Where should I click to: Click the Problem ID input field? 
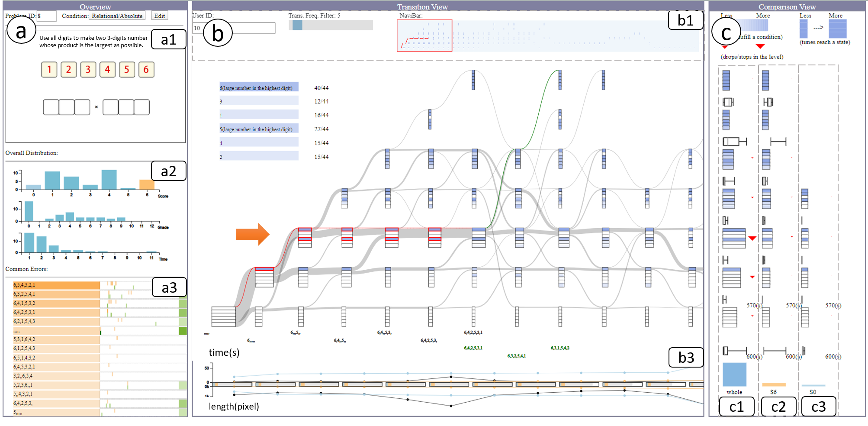46,16
